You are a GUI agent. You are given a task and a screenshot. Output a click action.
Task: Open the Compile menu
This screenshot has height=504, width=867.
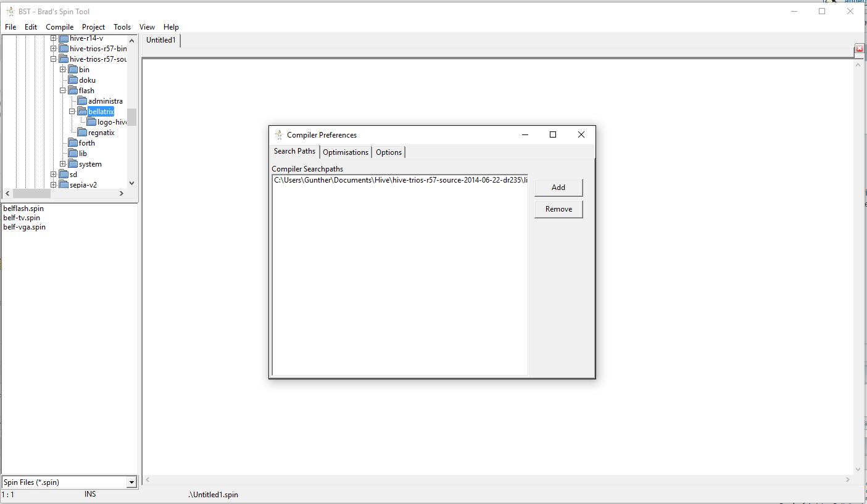click(x=59, y=27)
